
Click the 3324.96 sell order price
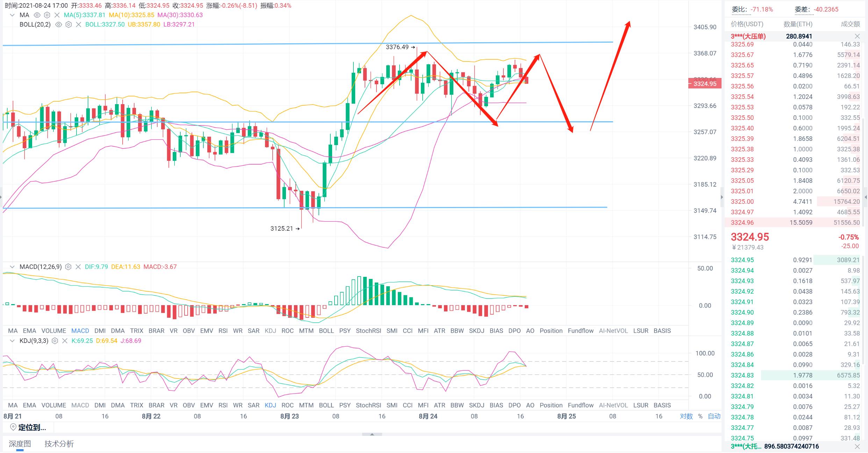click(x=742, y=223)
